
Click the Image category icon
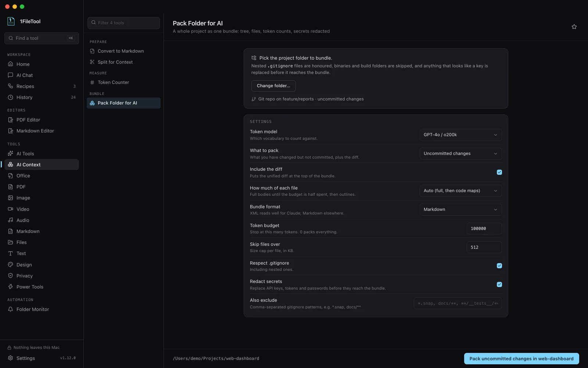[x=11, y=198]
